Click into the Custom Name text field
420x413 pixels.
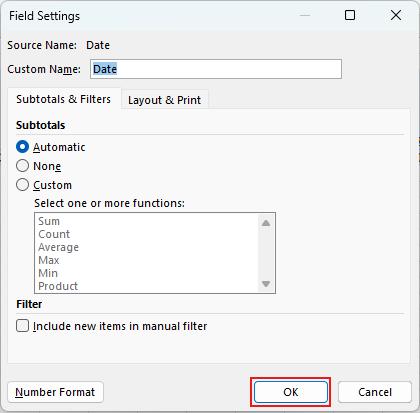(x=216, y=69)
